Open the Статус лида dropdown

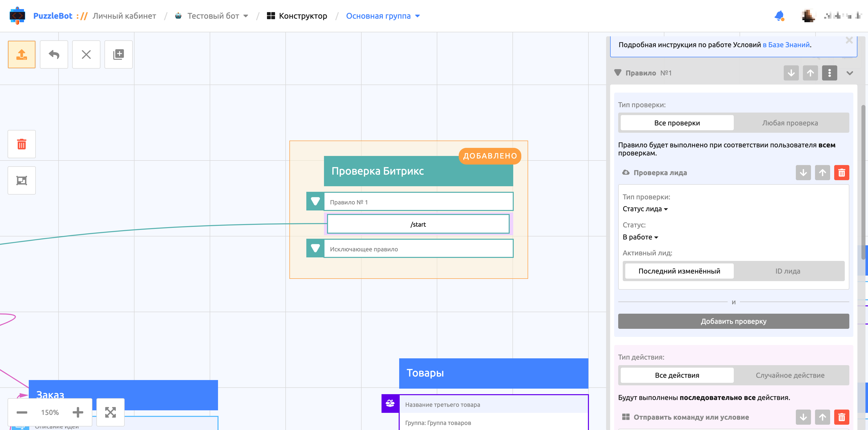[x=645, y=209]
